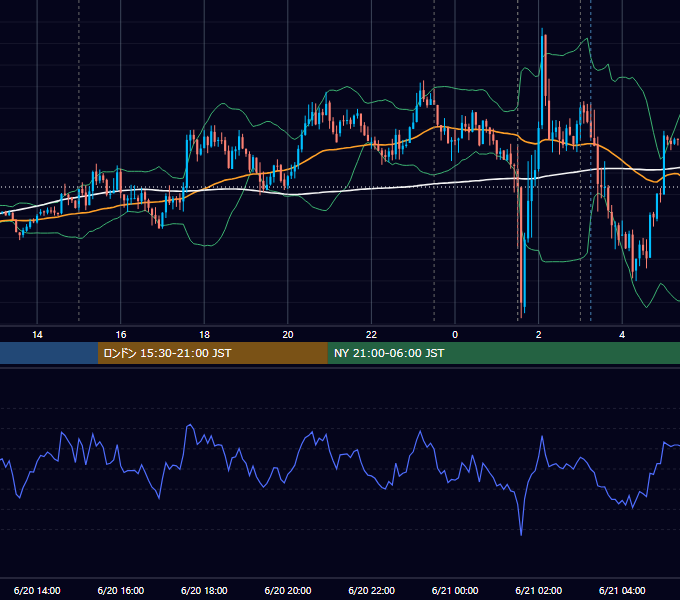Click the NY 21:00-06:00 JST session band
Screen dimensions: 680x600
[x=503, y=353]
